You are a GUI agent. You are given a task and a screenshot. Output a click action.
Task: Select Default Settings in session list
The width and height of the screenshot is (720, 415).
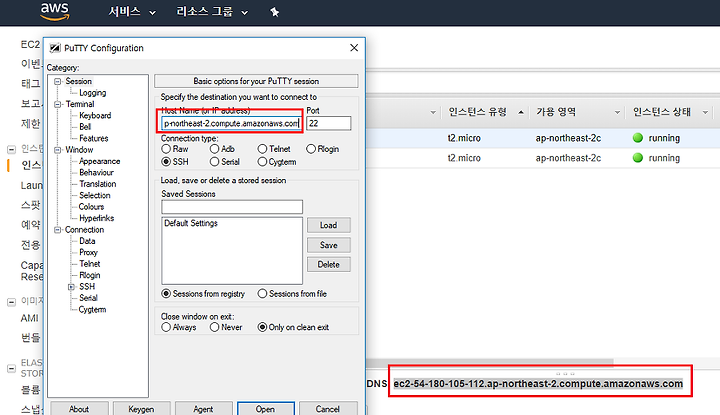[x=191, y=224]
